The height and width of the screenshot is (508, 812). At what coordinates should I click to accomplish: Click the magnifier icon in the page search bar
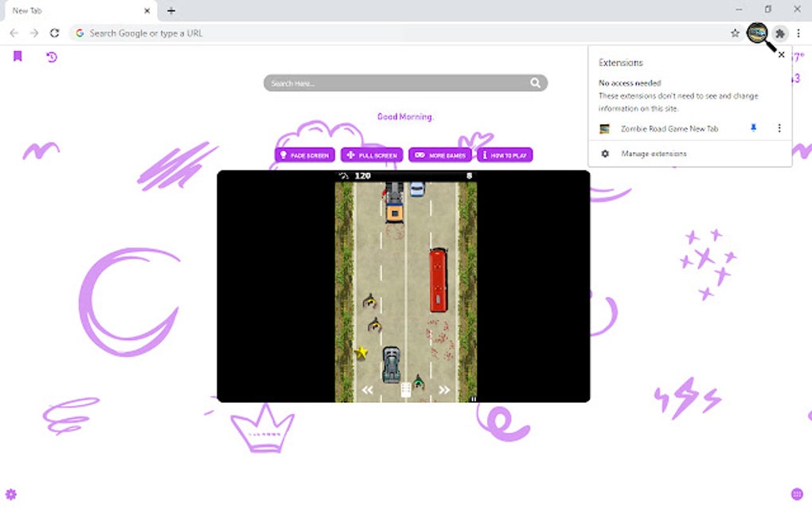(535, 83)
